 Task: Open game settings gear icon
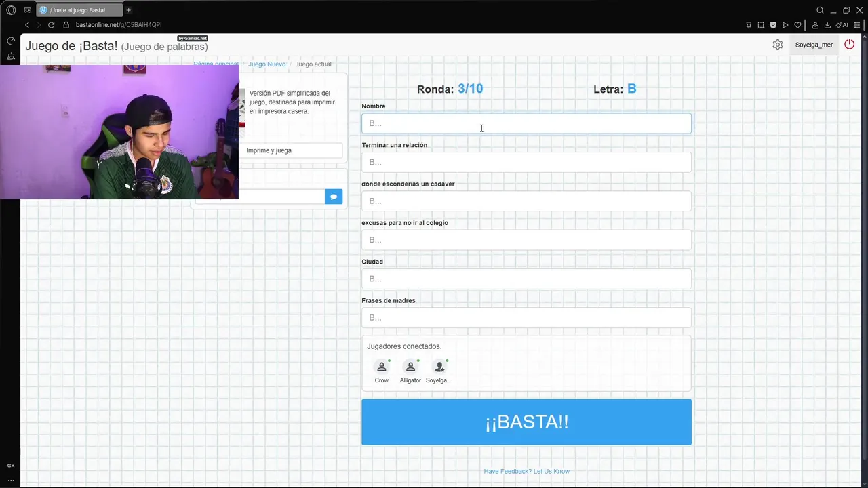(x=778, y=45)
